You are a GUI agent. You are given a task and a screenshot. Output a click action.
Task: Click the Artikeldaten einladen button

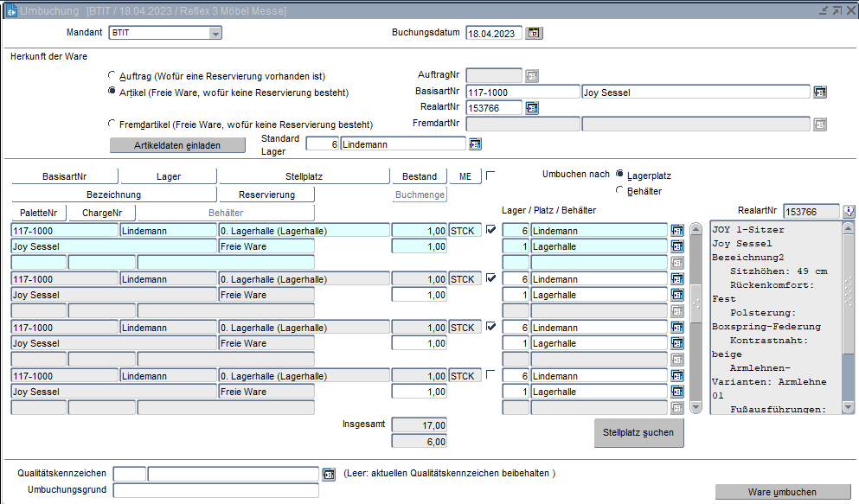point(177,145)
